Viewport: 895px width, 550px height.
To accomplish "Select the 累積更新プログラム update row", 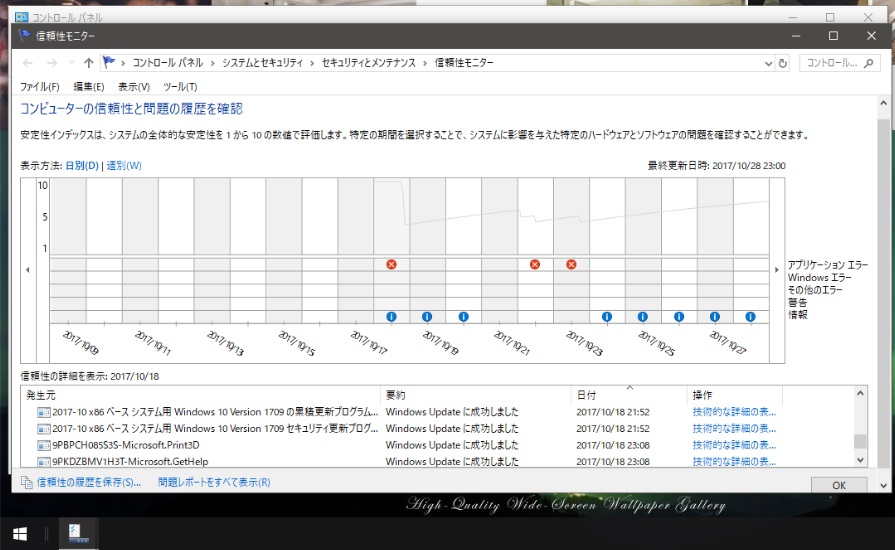I will [x=438, y=412].
